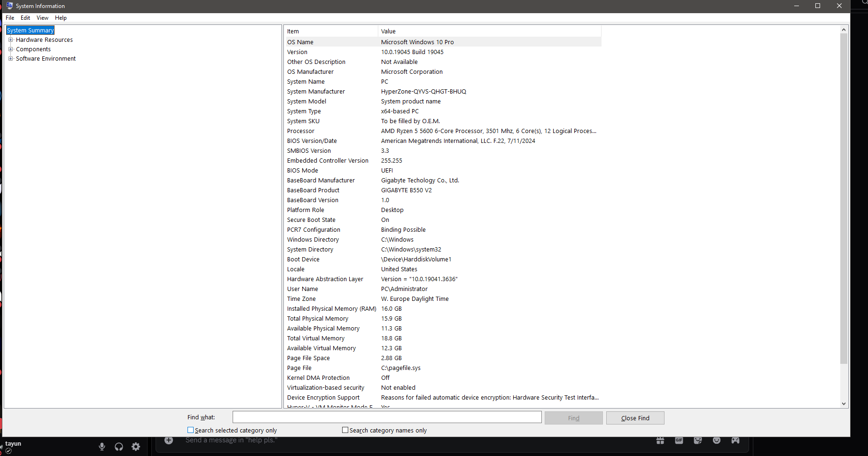Enable Search selected category only checkbox
Screen dimensions: 868x456
pos(190,430)
